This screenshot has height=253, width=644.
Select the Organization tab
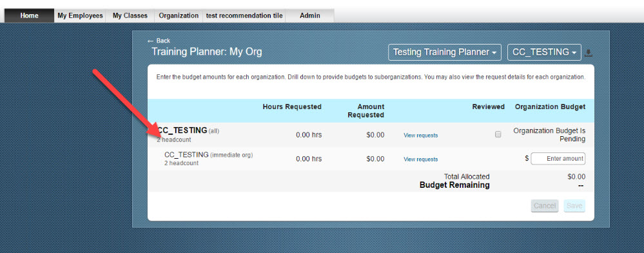click(179, 15)
